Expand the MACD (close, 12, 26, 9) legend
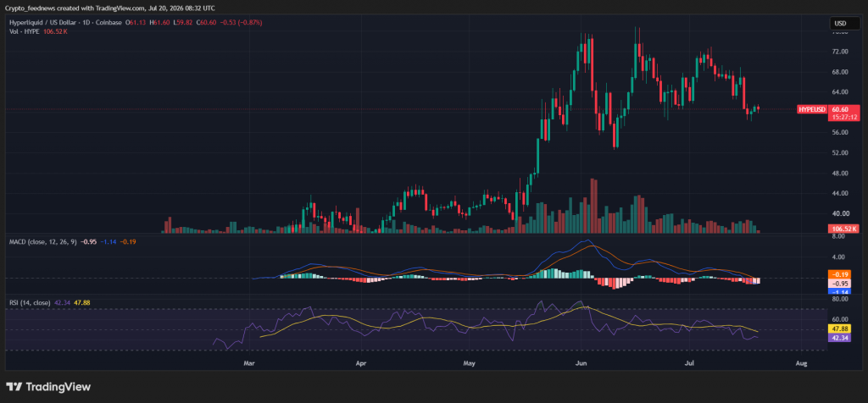The width and height of the screenshot is (868, 403). [43, 242]
